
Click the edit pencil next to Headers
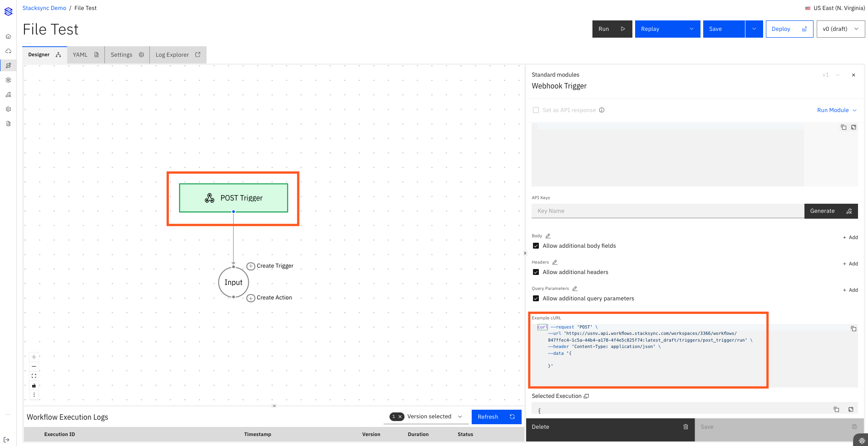pyautogui.click(x=555, y=262)
